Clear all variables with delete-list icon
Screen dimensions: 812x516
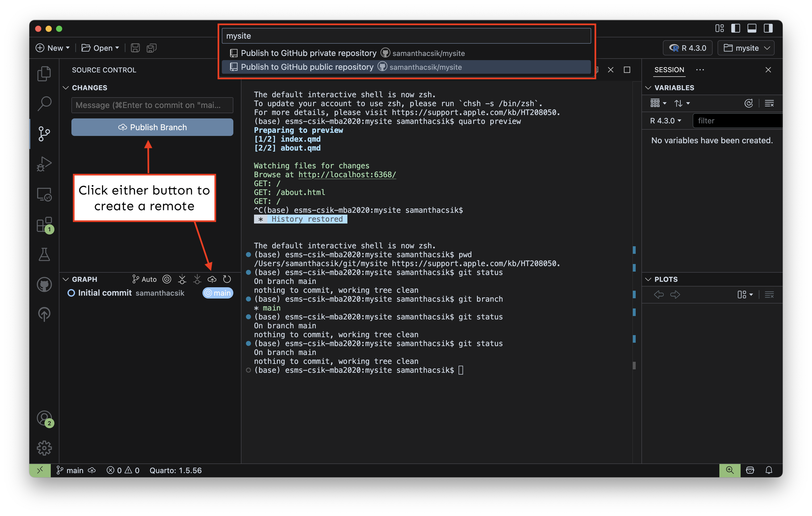click(769, 103)
